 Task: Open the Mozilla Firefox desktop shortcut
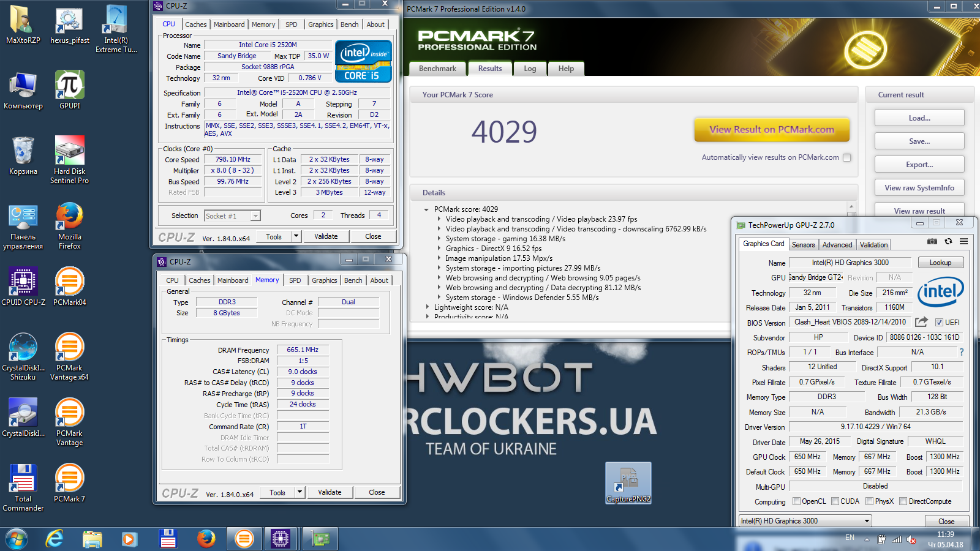[x=69, y=225]
